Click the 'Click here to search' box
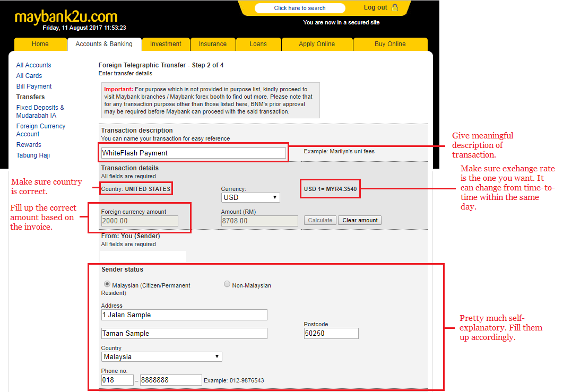Screen dimensions: 563x392 (300, 8)
